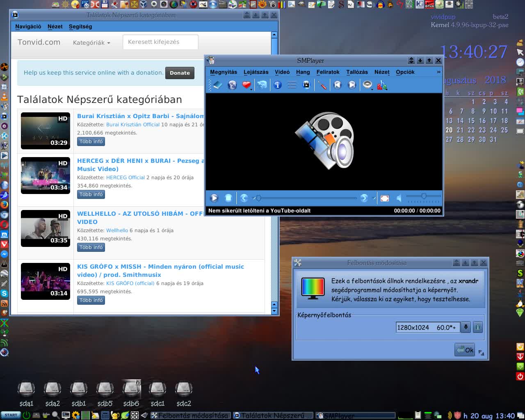Open Segítség menu in Tonvid window

(x=80, y=26)
